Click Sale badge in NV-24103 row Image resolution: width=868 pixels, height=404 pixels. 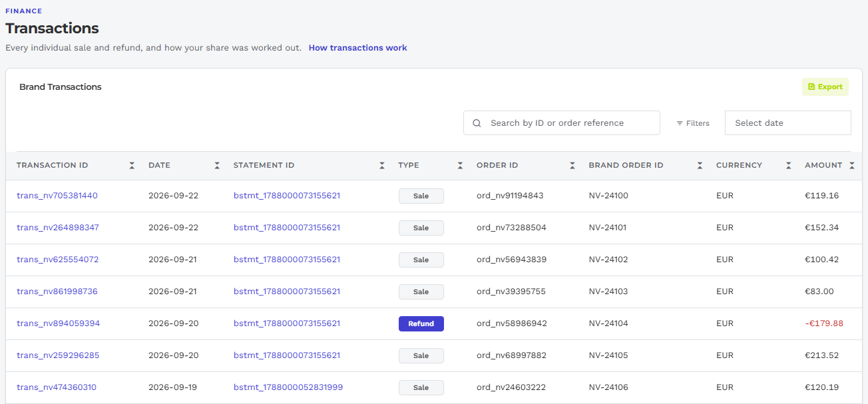pyautogui.click(x=421, y=292)
